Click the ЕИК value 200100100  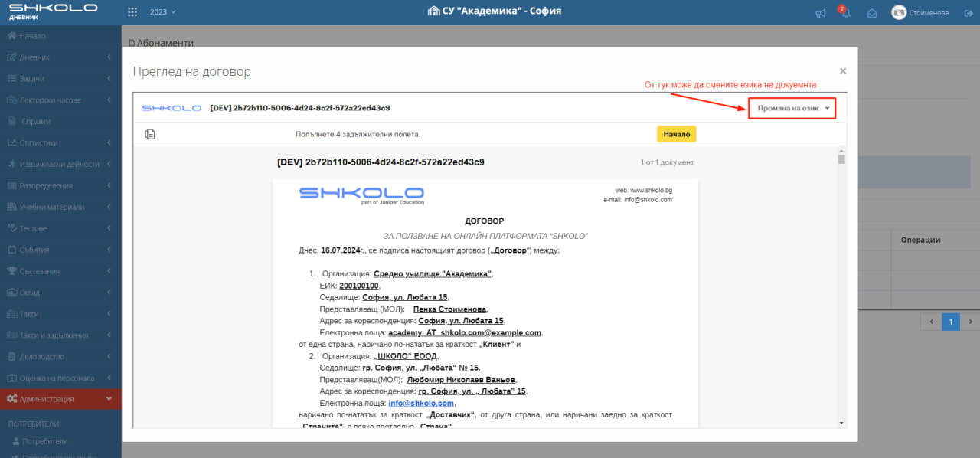(x=359, y=285)
